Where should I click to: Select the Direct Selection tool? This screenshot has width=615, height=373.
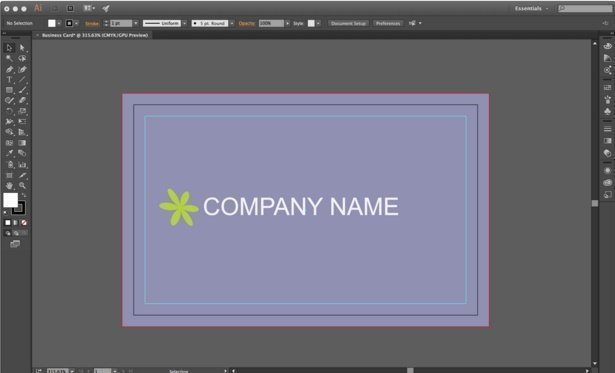click(22, 48)
